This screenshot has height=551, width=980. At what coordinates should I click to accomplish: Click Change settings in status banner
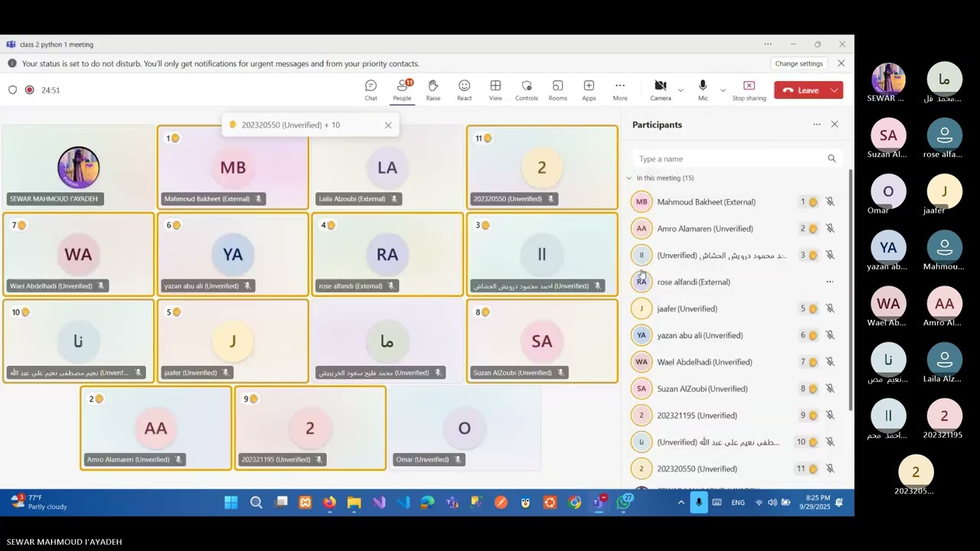799,64
